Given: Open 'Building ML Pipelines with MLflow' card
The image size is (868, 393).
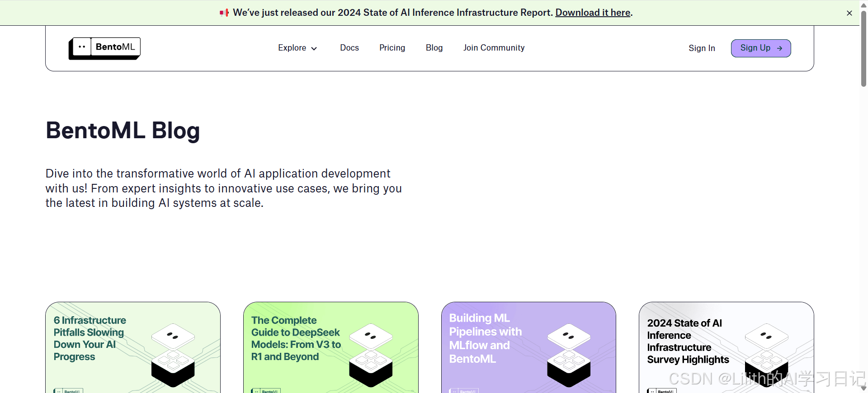Looking at the screenshot, I should (x=528, y=347).
